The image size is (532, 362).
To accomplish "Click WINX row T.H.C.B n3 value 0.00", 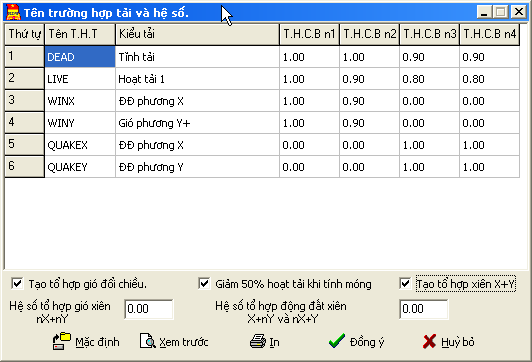I will click(430, 101).
